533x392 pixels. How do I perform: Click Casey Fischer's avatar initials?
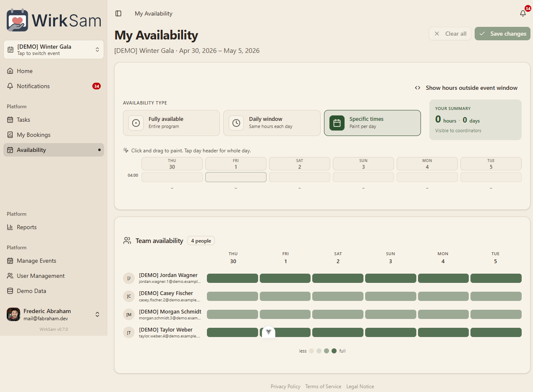coord(129,296)
